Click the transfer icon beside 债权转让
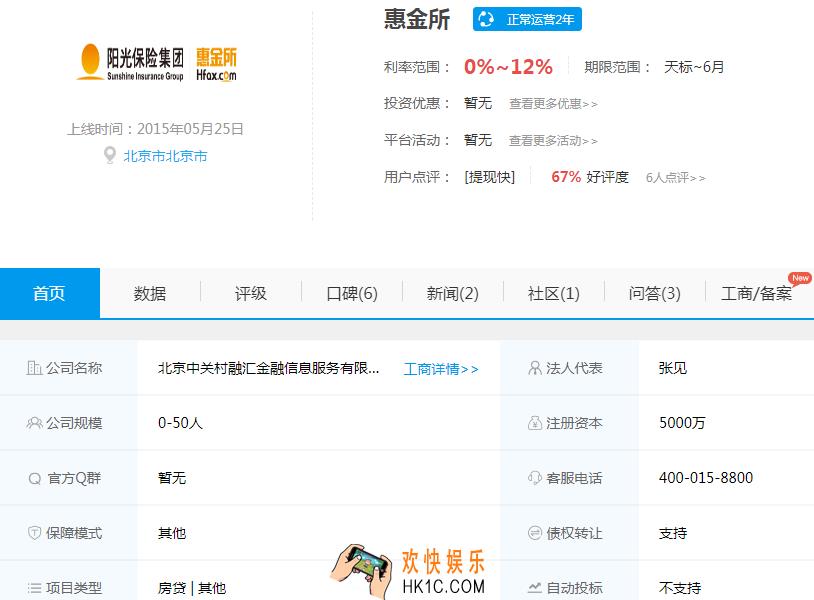The image size is (814, 600). [535, 533]
